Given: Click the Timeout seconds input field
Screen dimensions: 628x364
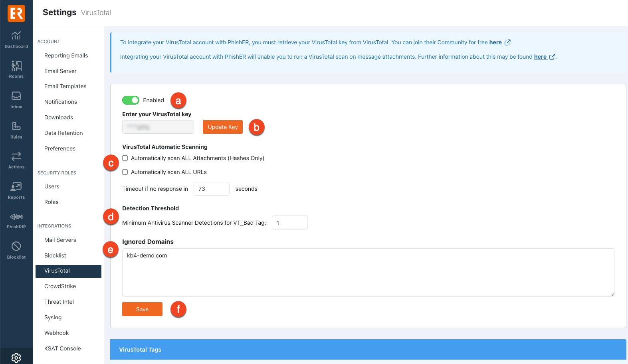Looking at the screenshot, I should point(212,189).
